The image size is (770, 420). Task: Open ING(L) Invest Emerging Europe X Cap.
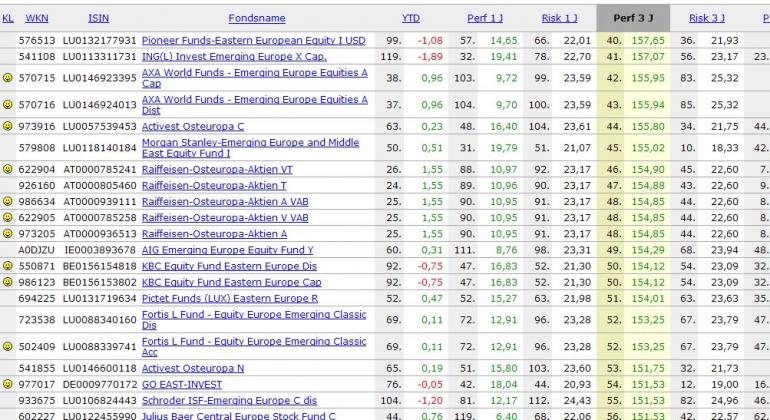[234, 56]
